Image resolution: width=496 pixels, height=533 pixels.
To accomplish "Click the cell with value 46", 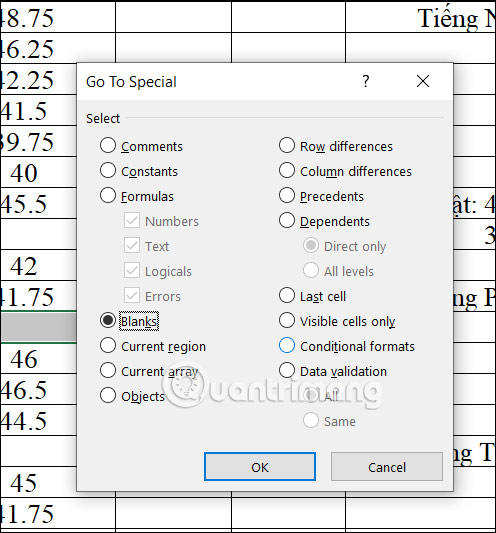I will pyautogui.click(x=38, y=358).
